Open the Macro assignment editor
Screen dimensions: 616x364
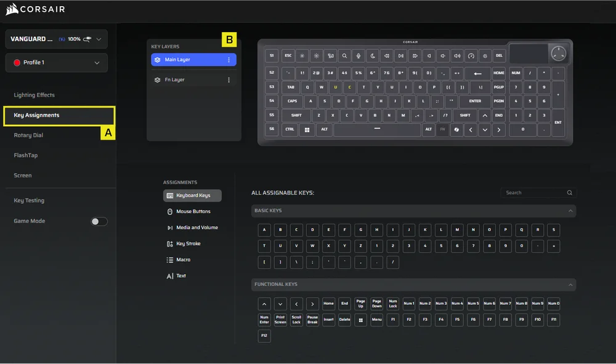click(x=184, y=259)
